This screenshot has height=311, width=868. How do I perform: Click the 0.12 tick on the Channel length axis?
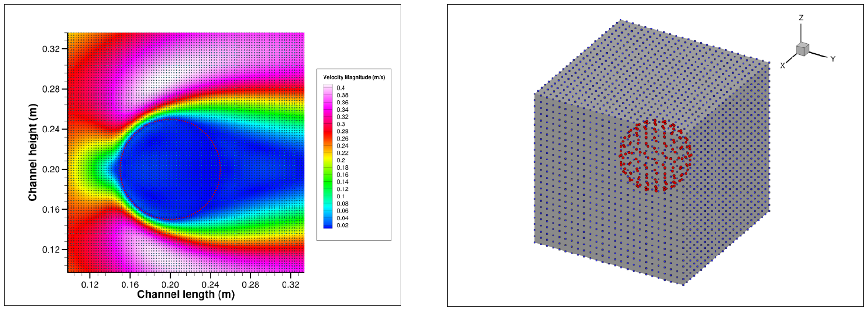tap(89, 284)
